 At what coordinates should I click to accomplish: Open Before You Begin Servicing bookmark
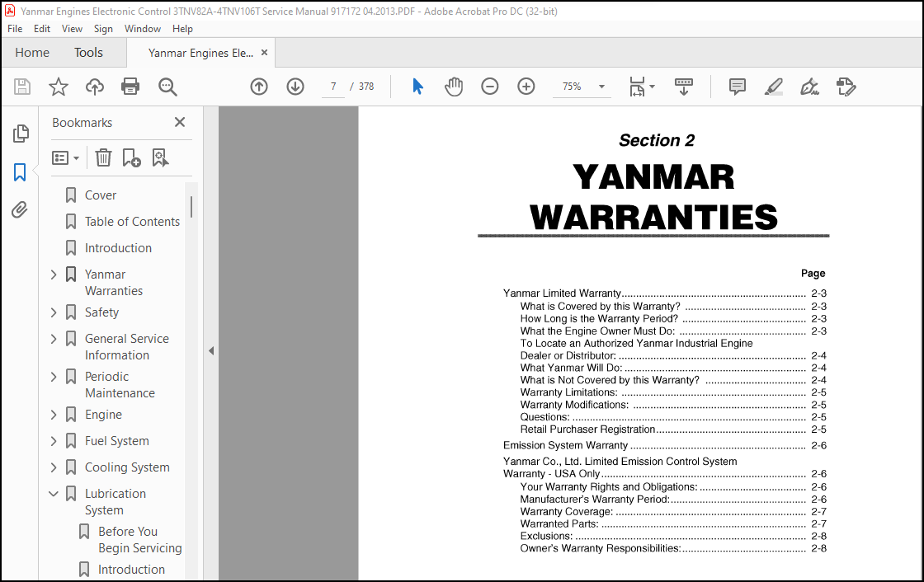click(x=139, y=540)
